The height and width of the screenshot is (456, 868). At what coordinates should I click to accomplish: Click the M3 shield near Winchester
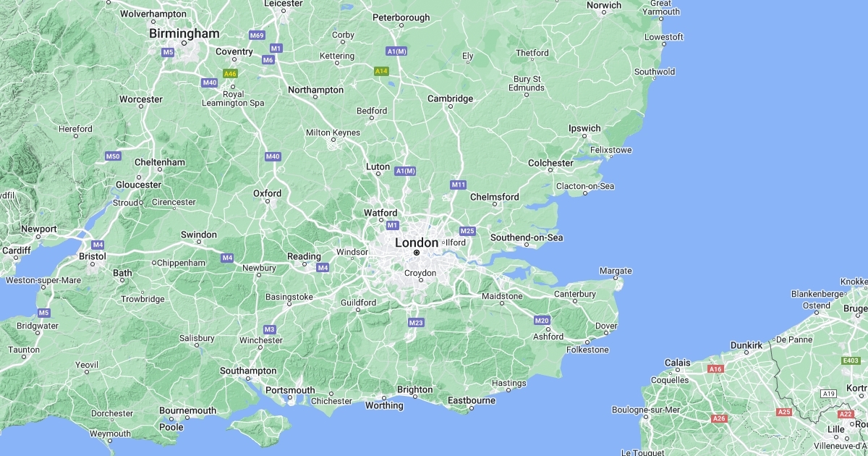269,329
